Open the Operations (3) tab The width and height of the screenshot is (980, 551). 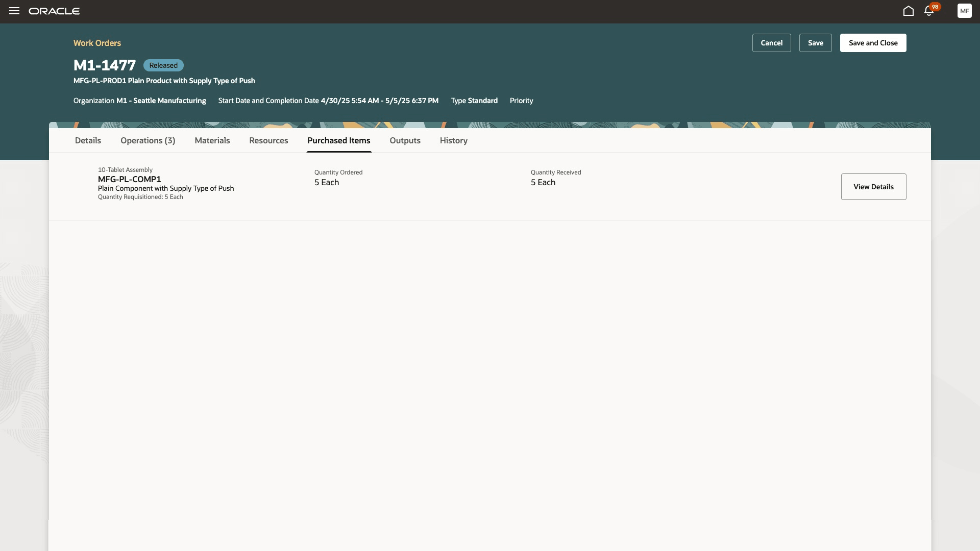(x=148, y=140)
